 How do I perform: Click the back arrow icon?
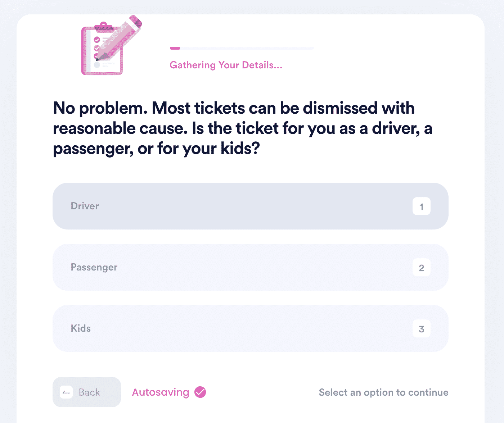click(x=66, y=392)
